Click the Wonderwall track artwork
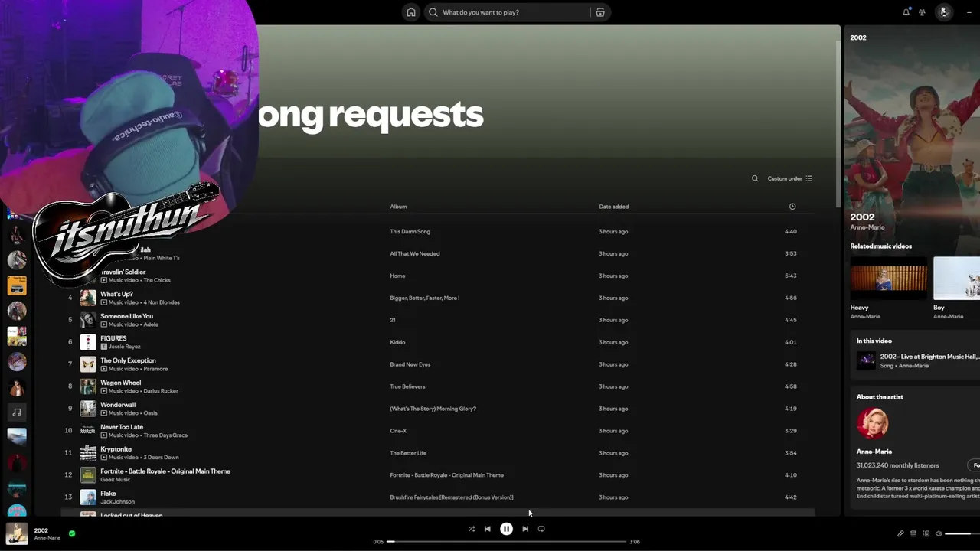Viewport: 980px width, 551px height. pos(88,409)
